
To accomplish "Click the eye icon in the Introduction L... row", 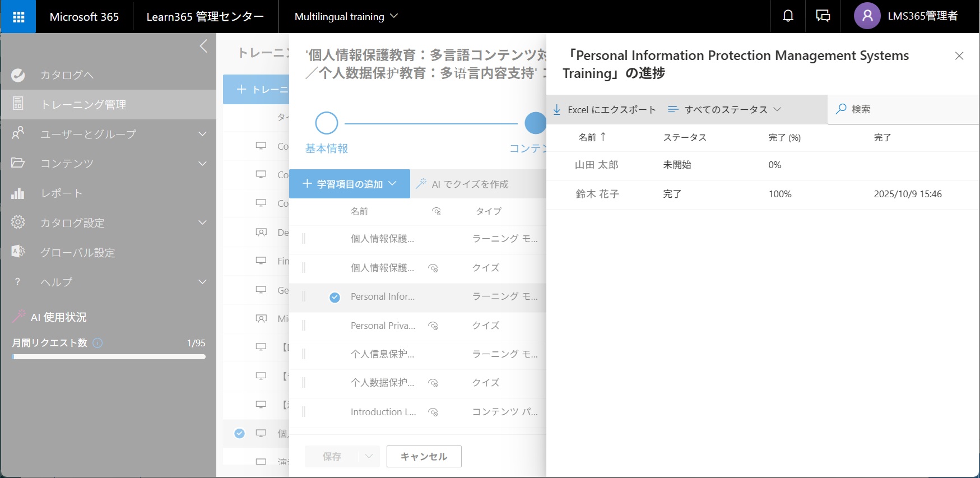I will (x=433, y=412).
